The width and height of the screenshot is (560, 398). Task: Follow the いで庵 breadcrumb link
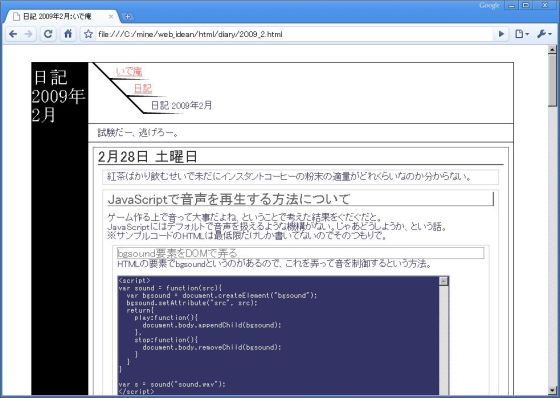tap(129, 71)
